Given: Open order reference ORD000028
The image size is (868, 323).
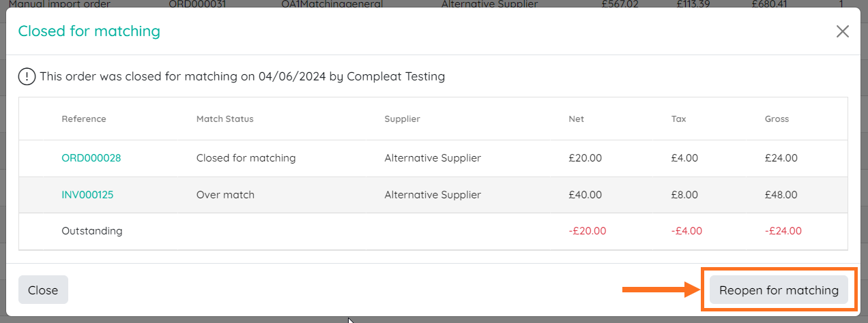Looking at the screenshot, I should tap(91, 158).
